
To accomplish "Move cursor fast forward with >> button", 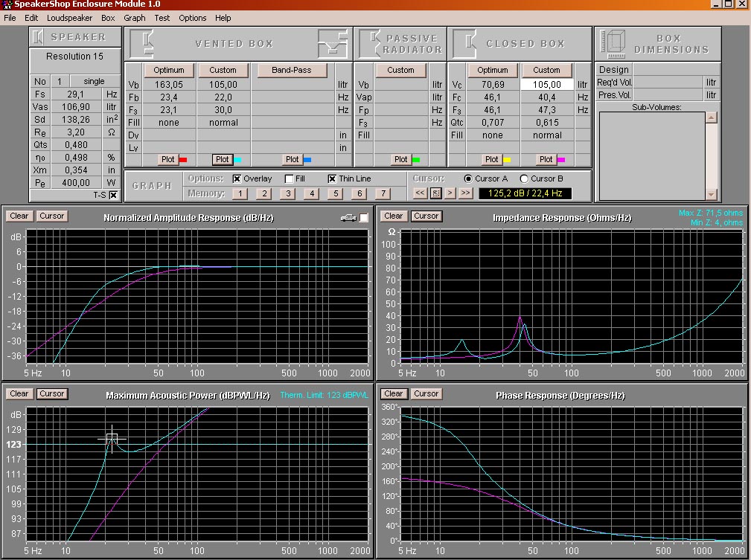I will (x=465, y=193).
